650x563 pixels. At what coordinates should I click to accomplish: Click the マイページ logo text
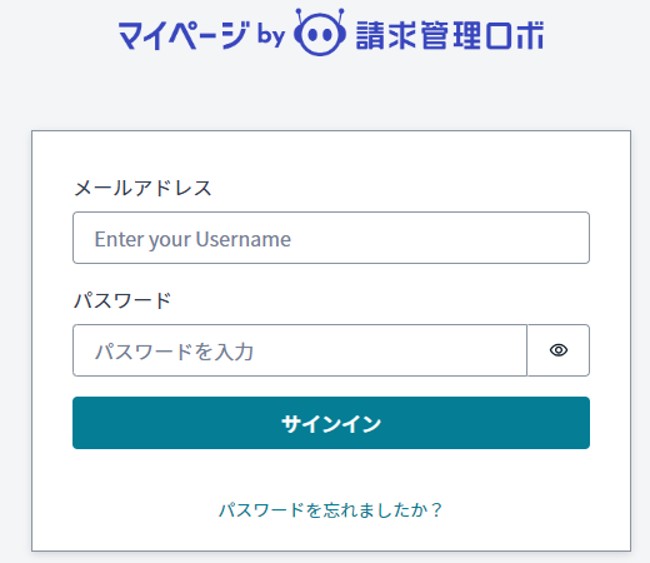click(182, 35)
